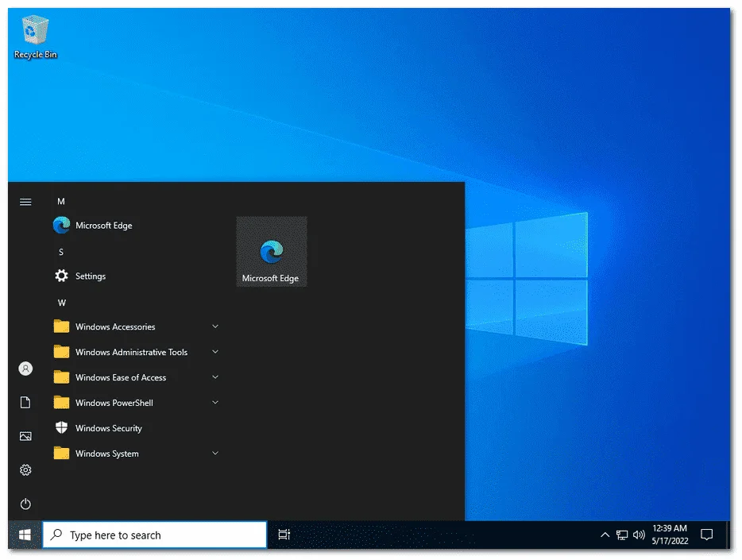
Task: Click the Show desktop sliver on taskbar
Action: tap(728, 535)
